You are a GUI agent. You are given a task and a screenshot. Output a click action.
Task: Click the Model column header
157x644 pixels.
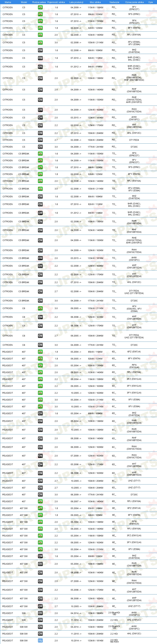click(24, 2)
